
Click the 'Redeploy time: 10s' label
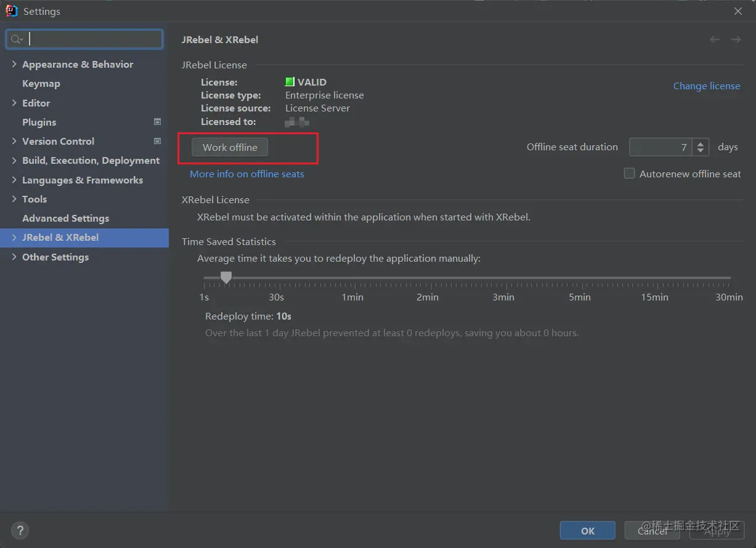point(248,316)
